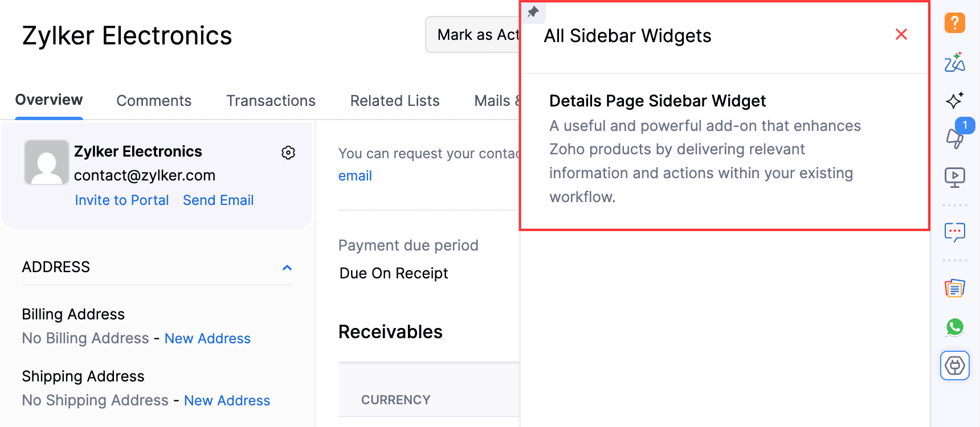This screenshot has height=427, width=980.
Task: Open the Comments tab
Action: tap(154, 100)
